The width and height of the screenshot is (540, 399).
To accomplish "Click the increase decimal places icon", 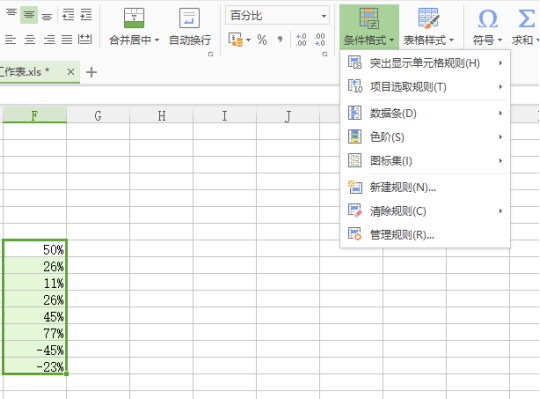I will coord(301,40).
